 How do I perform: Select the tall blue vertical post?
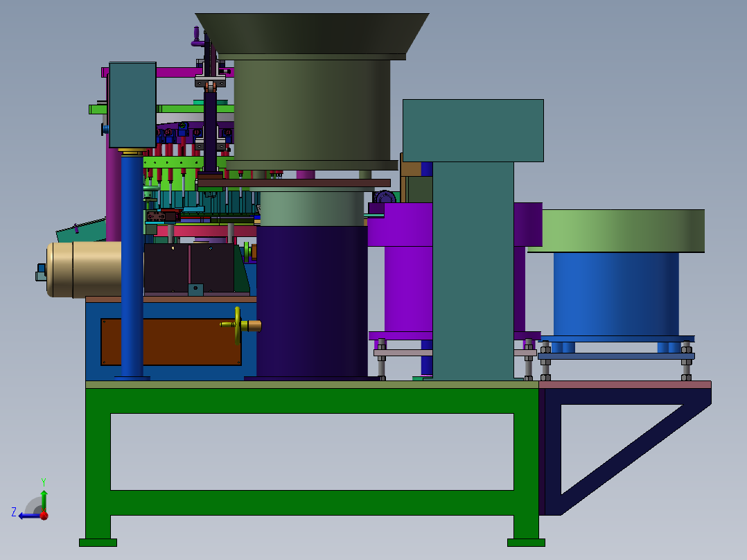(132, 267)
